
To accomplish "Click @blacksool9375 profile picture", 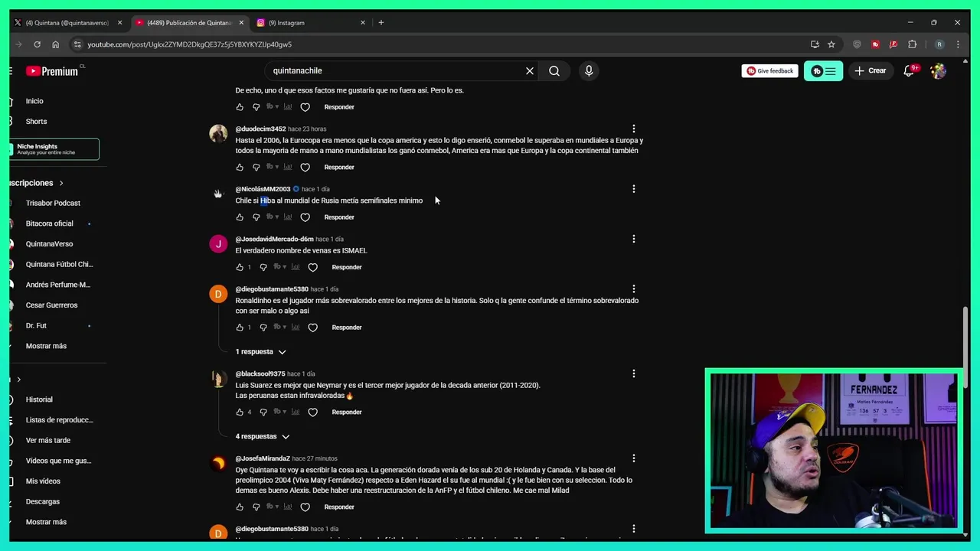I will 218,379.
